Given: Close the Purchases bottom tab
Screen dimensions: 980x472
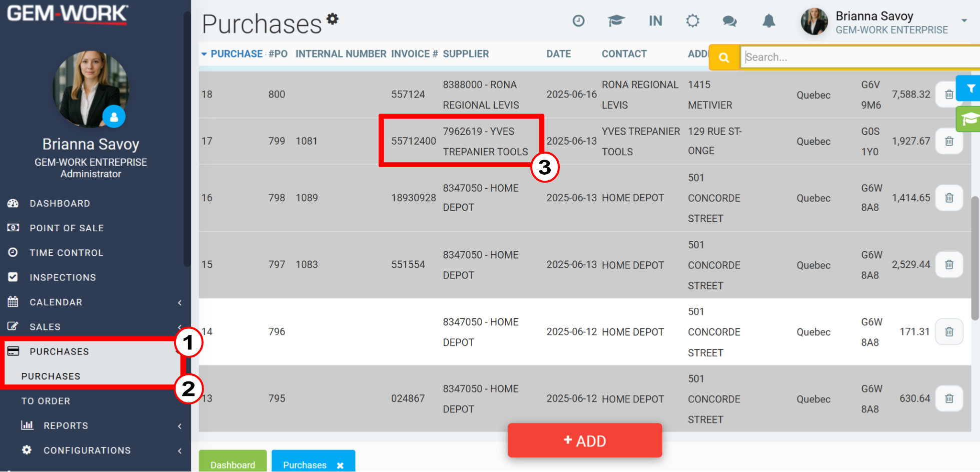Looking at the screenshot, I should 340,465.
